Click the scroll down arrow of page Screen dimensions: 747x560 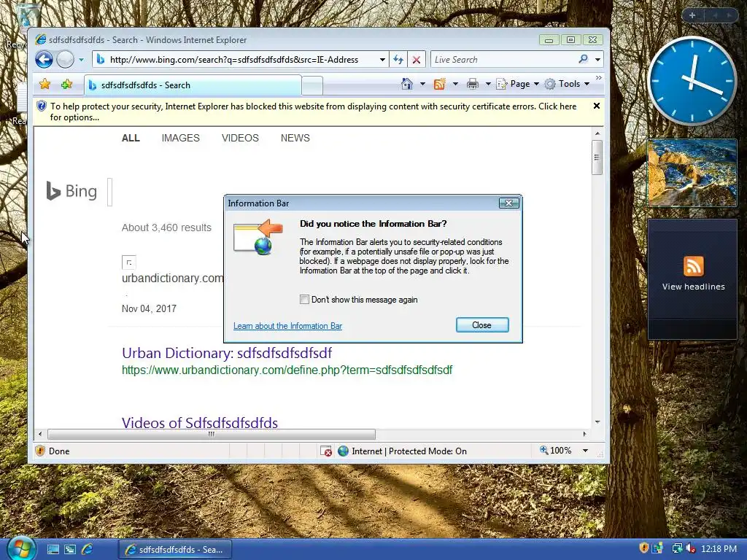coord(597,422)
